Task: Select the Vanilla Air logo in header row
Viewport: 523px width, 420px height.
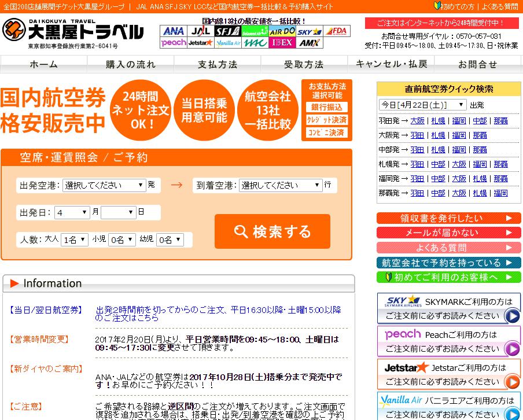Action: 227,43
